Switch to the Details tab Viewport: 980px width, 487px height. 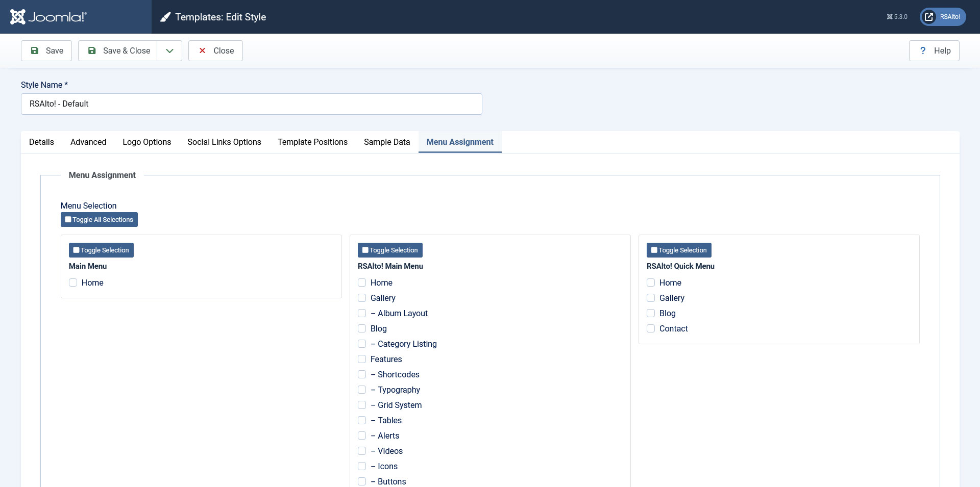pyautogui.click(x=41, y=142)
